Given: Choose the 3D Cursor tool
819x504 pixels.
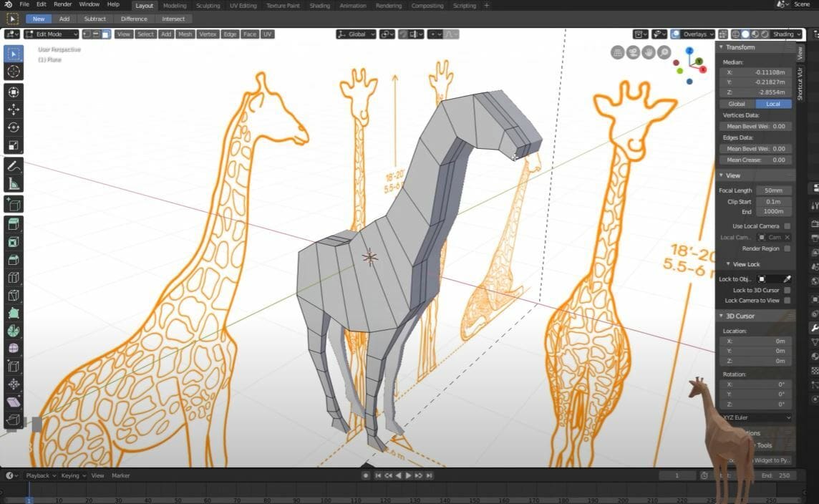Looking at the screenshot, I should point(14,72).
